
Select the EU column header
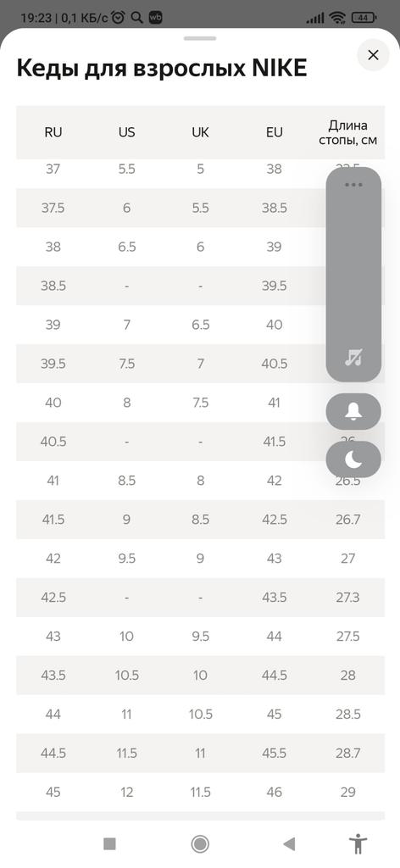(275, 132)
